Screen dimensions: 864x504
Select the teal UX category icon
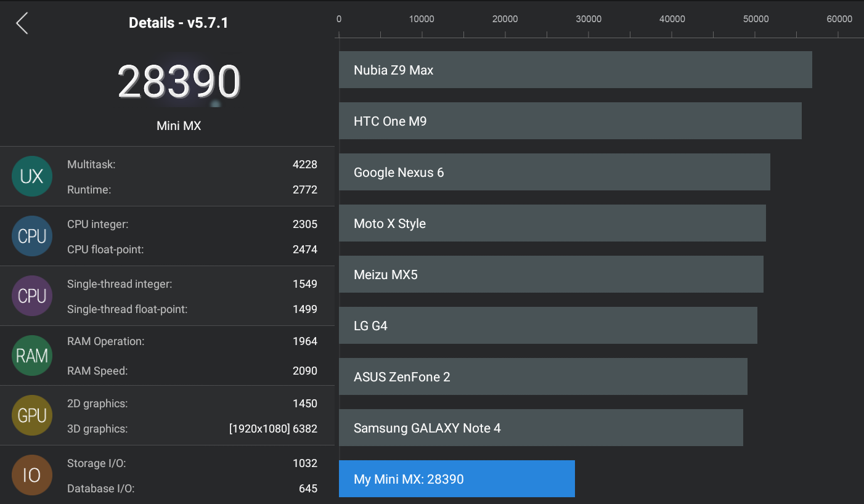pos(31,176)
